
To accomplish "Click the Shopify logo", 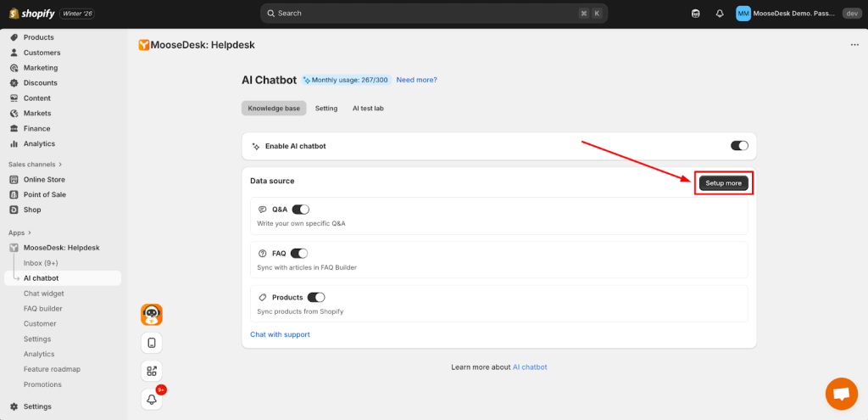I will 31,14.
